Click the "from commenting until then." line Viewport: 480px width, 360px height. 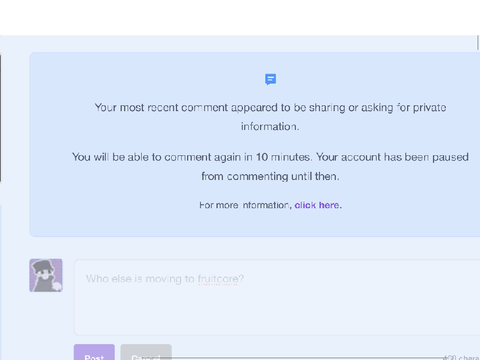click(270, 176)
